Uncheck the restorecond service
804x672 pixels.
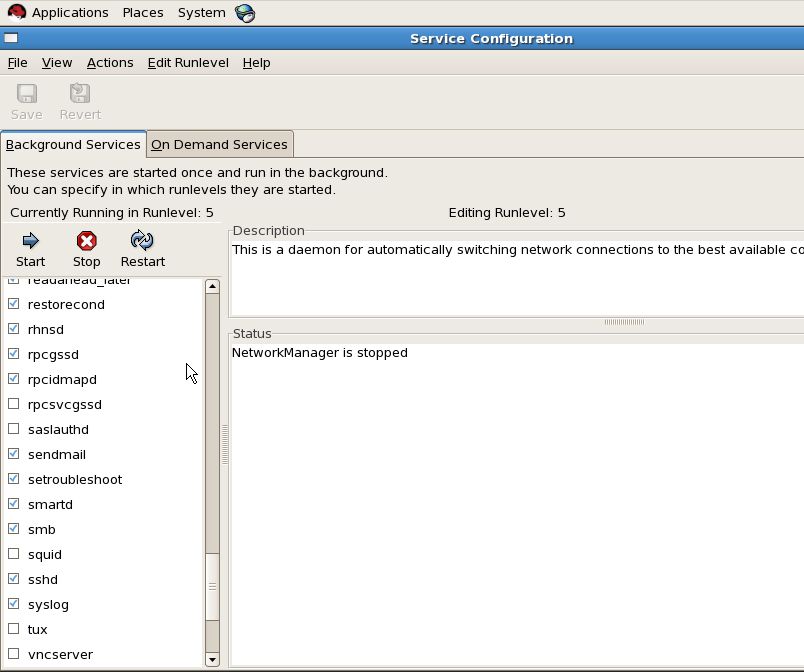(x=14, y=303)
